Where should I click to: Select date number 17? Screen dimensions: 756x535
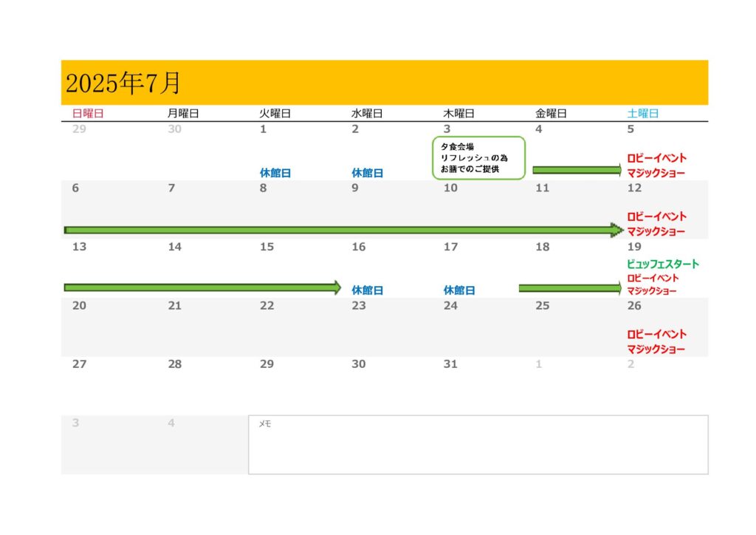[450, 247]
